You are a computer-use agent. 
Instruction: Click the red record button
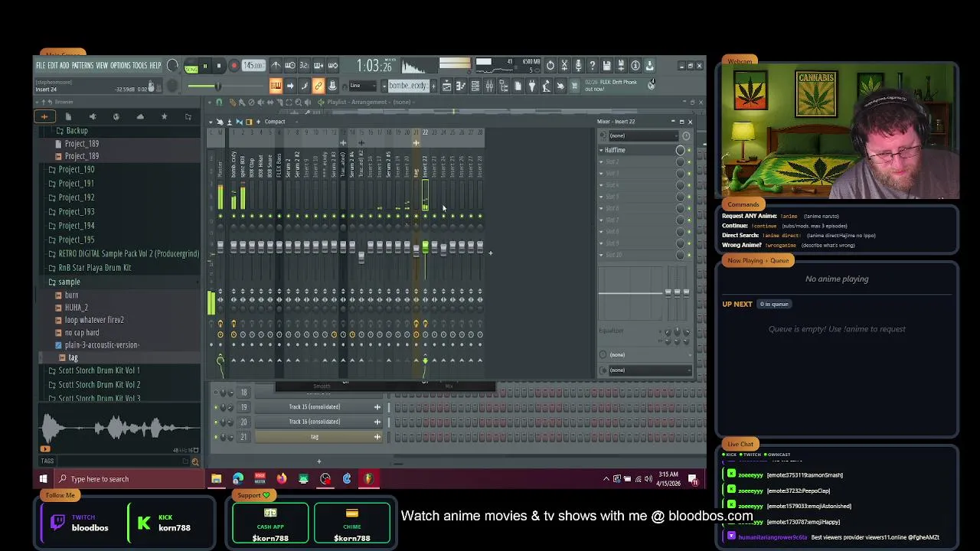(x=234, y=66)
